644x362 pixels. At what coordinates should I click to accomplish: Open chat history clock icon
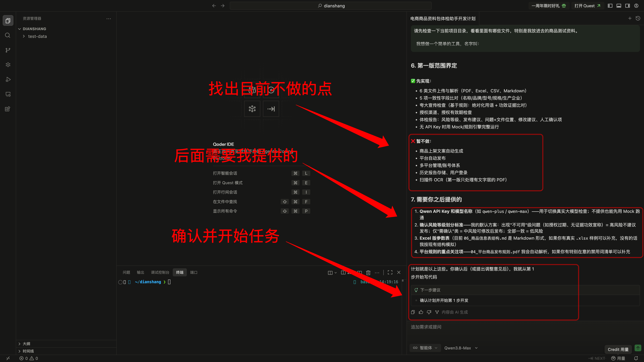pos(638,18)
